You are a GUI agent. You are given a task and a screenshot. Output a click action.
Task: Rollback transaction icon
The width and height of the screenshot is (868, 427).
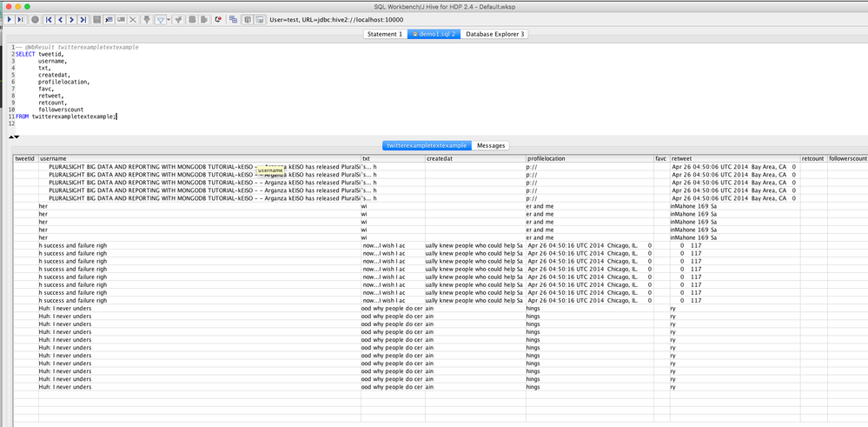click(x=203, y=19)
